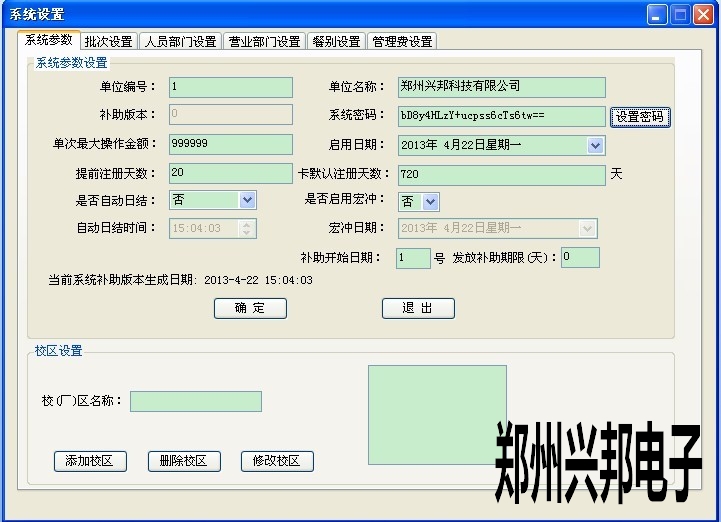Screen dimensions: 721x522
Task: Minimize the 系统设置 window
Action: (x=657, y=15)
